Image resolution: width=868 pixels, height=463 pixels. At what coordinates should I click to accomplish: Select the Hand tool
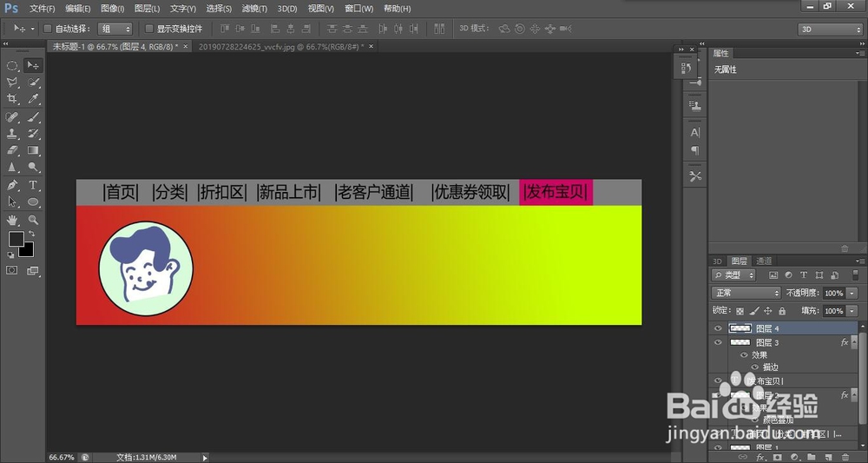[x=11, y=220]
